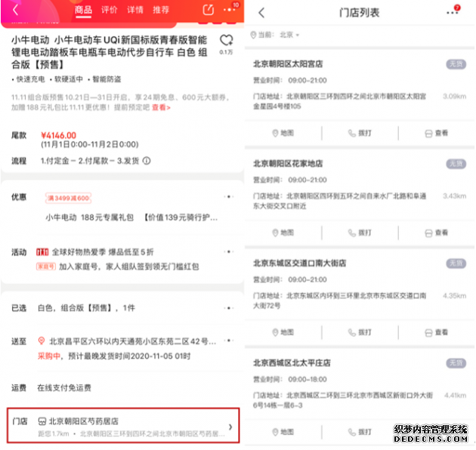Expand the 已选 selection row dots
The width and height of the screenshot is (476, 450).
229,308
